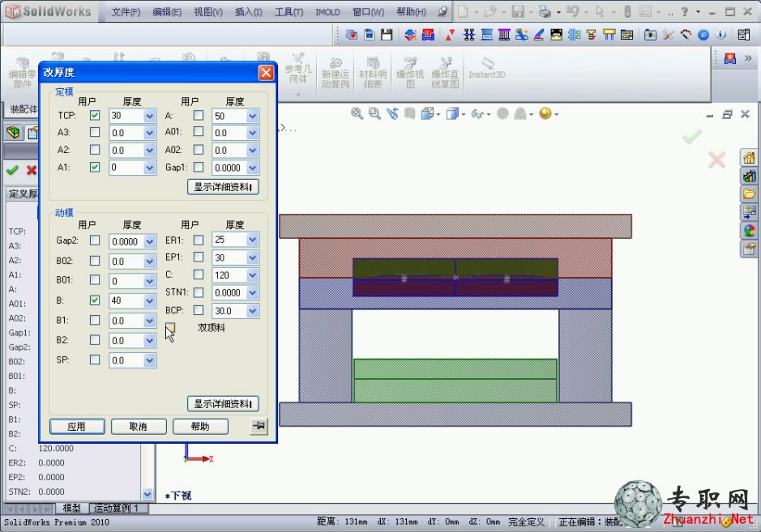Click the B01 thickness input field
Image resolution: width=761 pixels, height=532 pixels.
pyautogui.click(x=126, y=281)
